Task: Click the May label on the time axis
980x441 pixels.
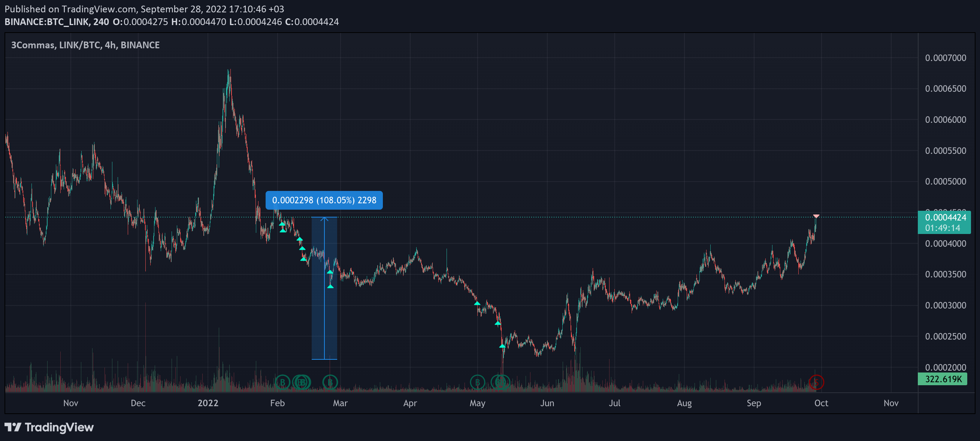Action: click(x=477, y=403)
